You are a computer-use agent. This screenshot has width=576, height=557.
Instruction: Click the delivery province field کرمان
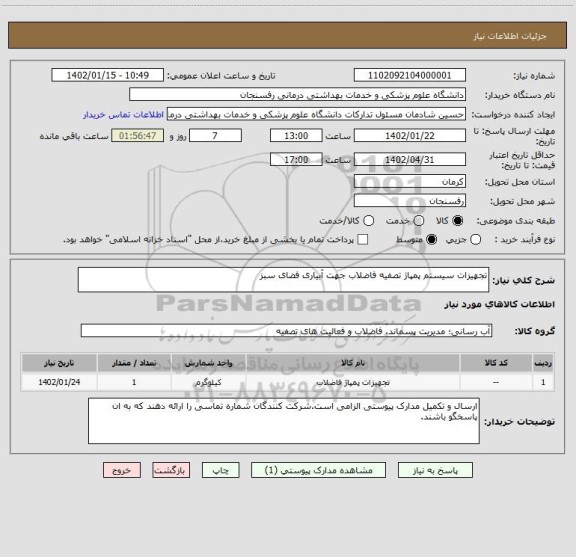[410, 182]
